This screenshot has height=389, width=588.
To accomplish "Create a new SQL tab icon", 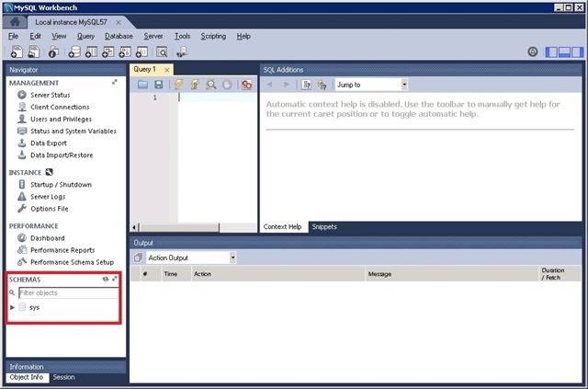I will tap(17, 51).
